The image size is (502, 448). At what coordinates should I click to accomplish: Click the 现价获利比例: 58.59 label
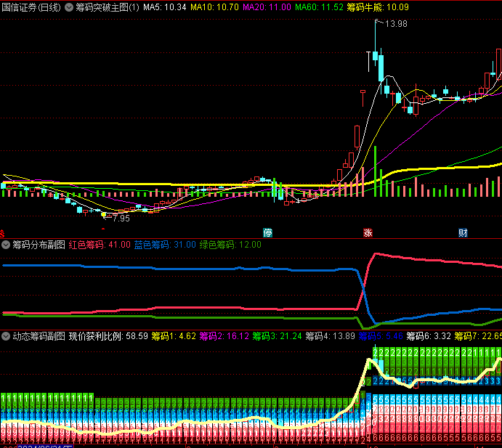pos(108,336)
